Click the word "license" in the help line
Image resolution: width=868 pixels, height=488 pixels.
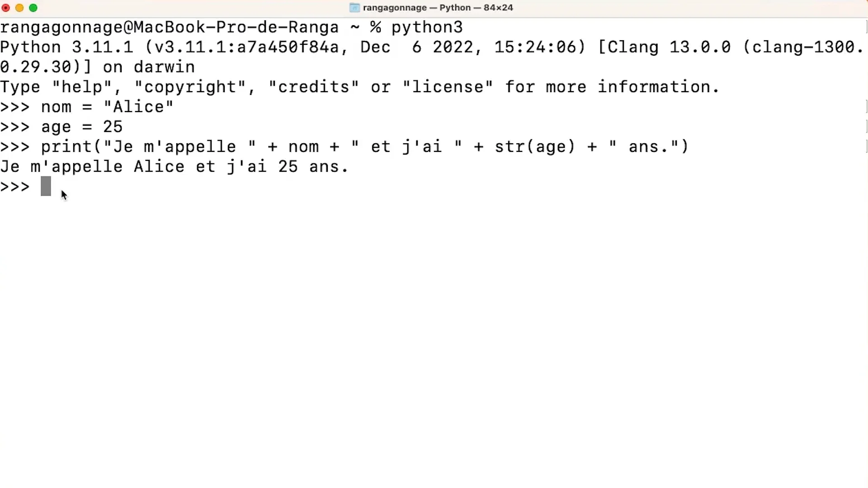pos(448,87)
